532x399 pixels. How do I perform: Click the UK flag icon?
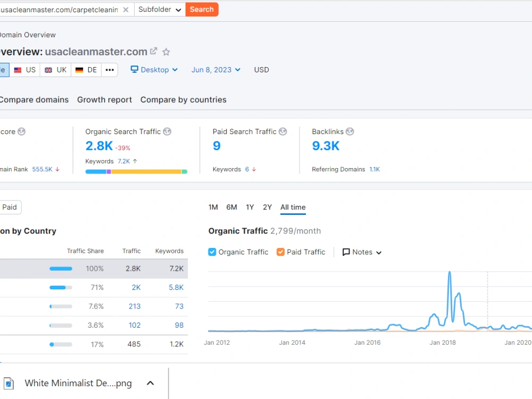click(48, 70)
